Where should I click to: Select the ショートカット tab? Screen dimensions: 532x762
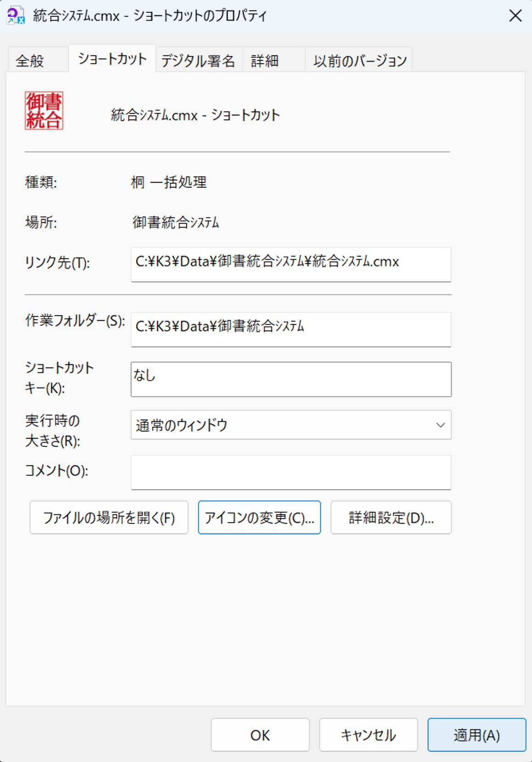pyautogui.click(x=112, y=59)
